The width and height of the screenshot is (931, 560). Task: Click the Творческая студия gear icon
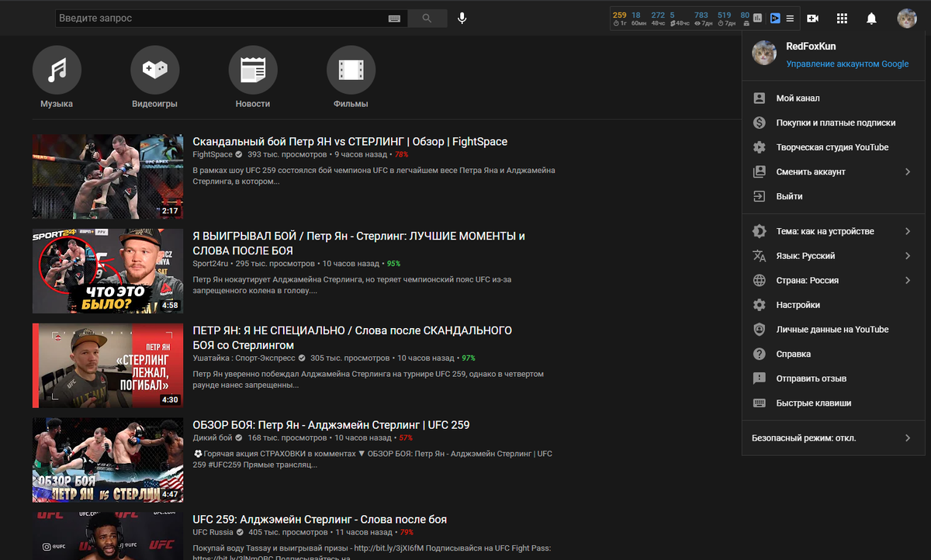pos(760,147)
